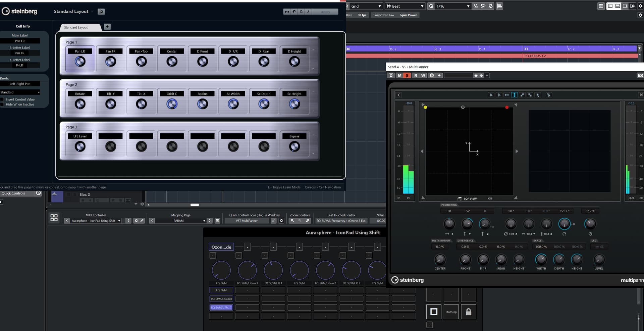Select the Standard Layout tab
The width and height of the screenshot is (644, 331).
tap(80, 27)
